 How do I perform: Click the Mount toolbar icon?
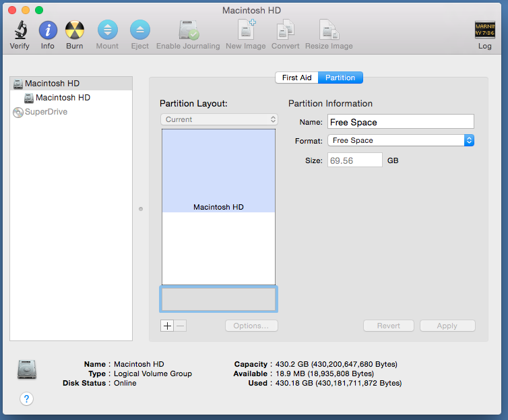[108, 30]
